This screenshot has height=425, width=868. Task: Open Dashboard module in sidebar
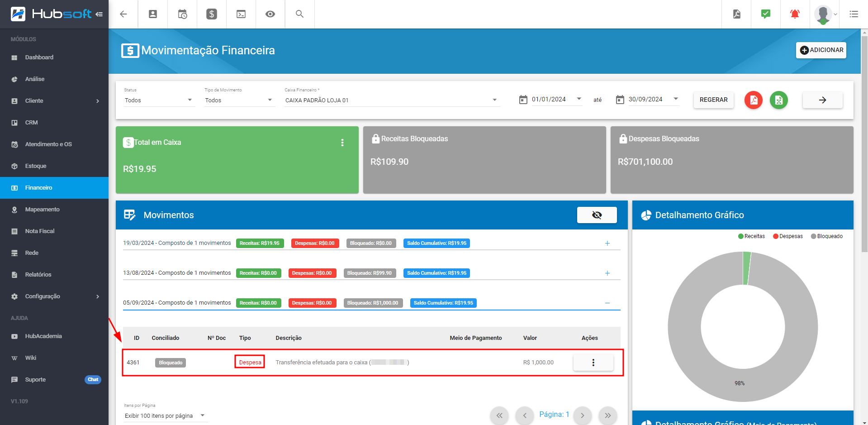(54, 57)
